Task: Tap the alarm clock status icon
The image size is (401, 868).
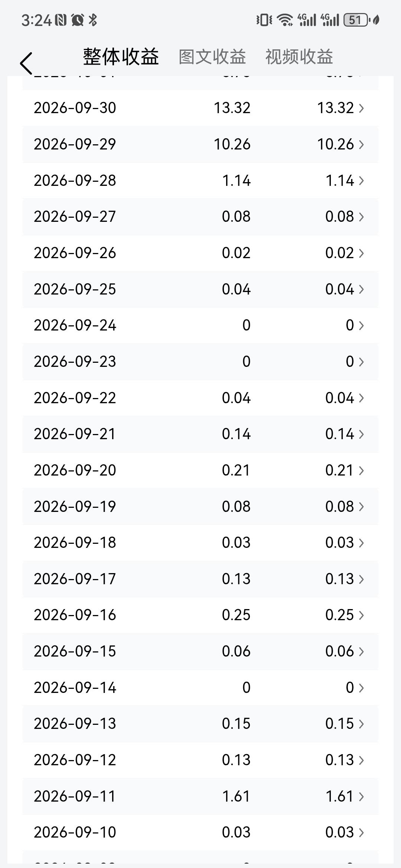Action: pos(77,20)
